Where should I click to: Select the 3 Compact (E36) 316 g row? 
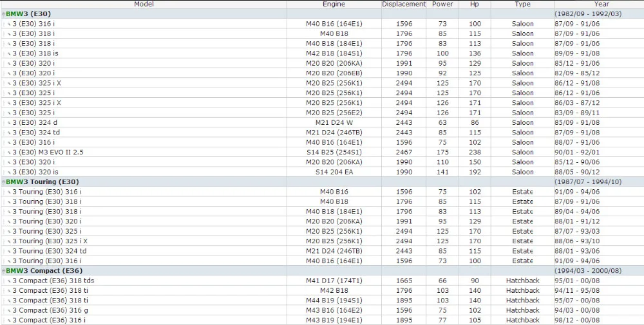pos(323,310)
